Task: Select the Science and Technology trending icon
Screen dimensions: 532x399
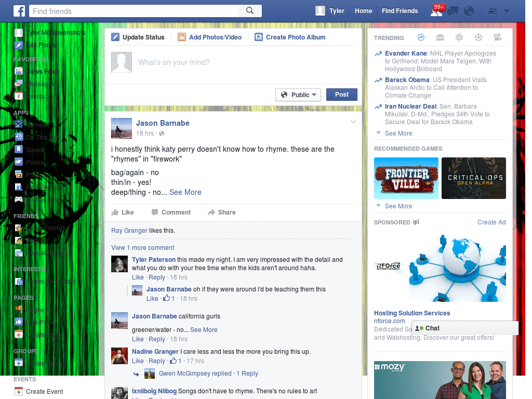Action: [x=459, y=37]
